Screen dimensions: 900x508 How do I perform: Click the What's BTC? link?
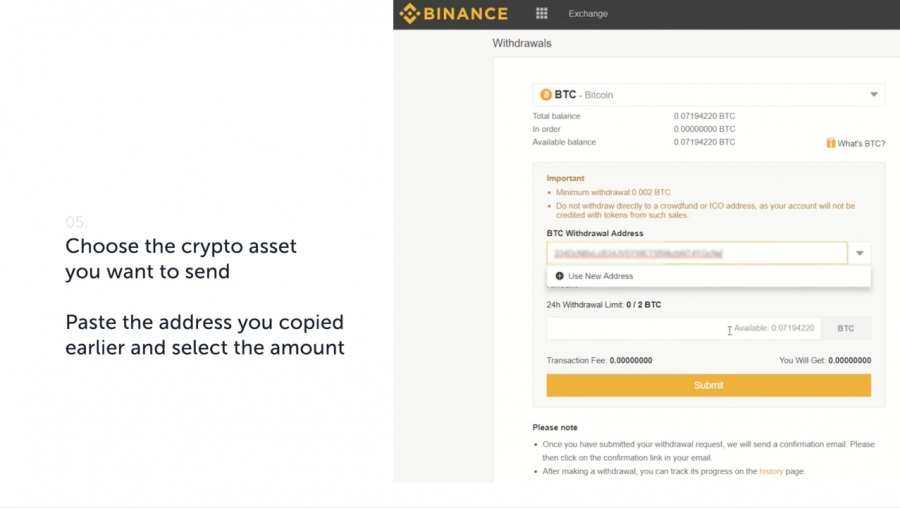[861, 144]
